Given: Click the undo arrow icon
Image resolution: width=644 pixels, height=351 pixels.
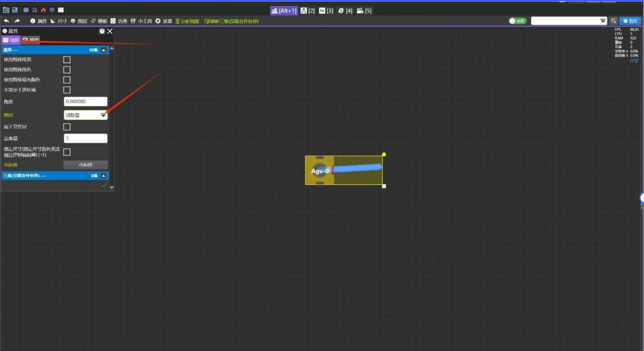Looking at the screenshot, I should 6,21.
